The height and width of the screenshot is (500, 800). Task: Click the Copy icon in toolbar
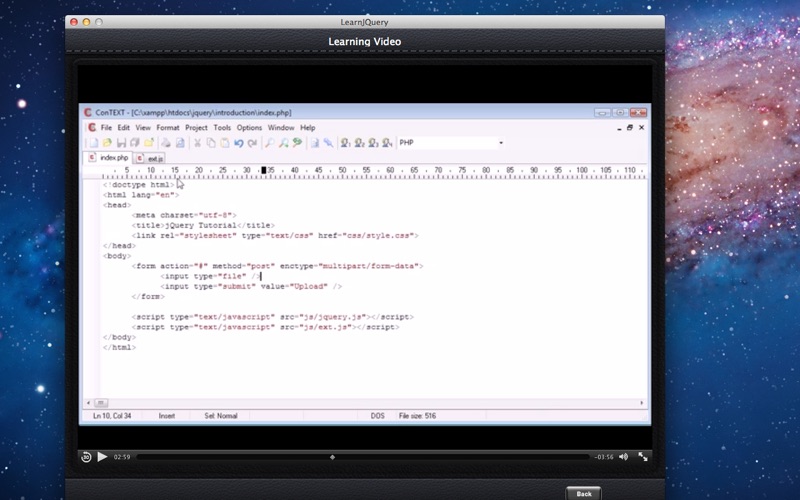(211, 143)
